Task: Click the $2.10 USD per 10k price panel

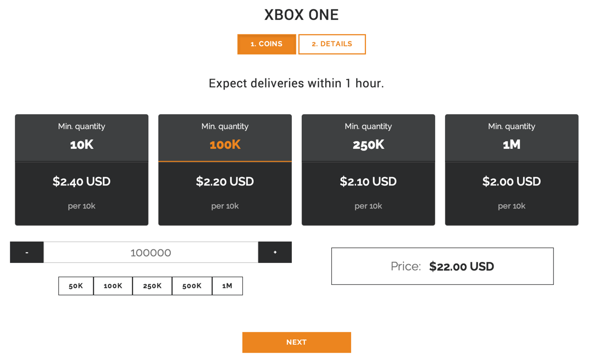Action: click(368, 193)
